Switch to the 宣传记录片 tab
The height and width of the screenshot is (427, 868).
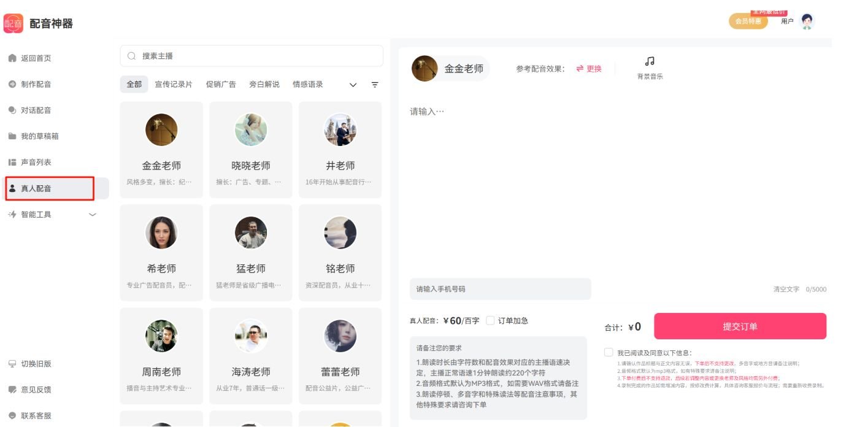coord(174,85)
